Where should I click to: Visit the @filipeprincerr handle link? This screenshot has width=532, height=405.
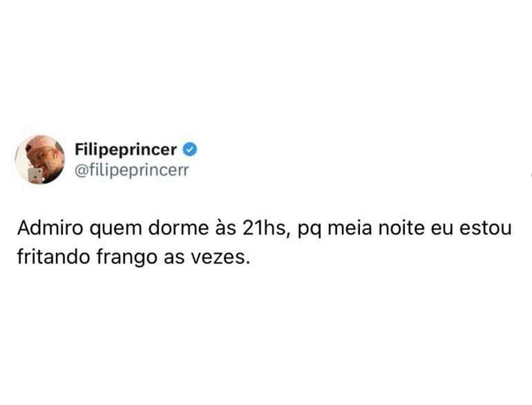[132, 171]
